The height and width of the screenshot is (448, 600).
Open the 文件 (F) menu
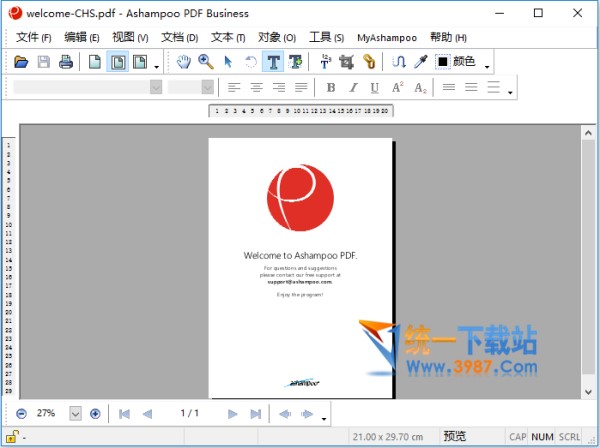coord(33,37)
